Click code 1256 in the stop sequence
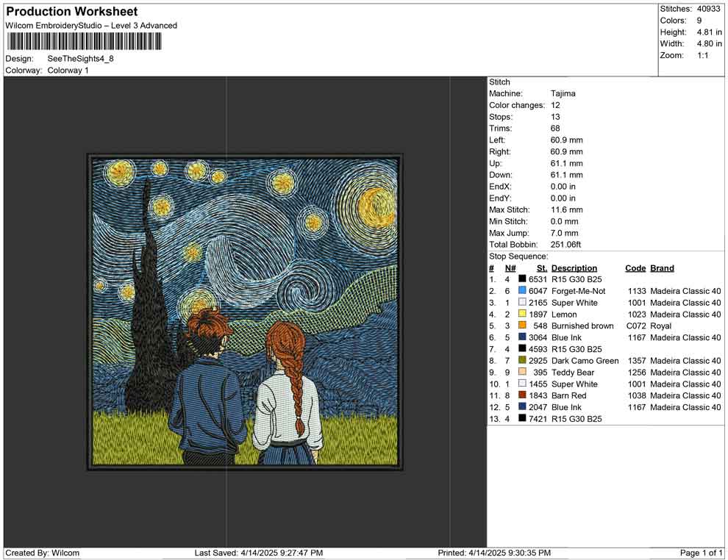The height and width of the screenshot is (560, 728). [637, 372]
